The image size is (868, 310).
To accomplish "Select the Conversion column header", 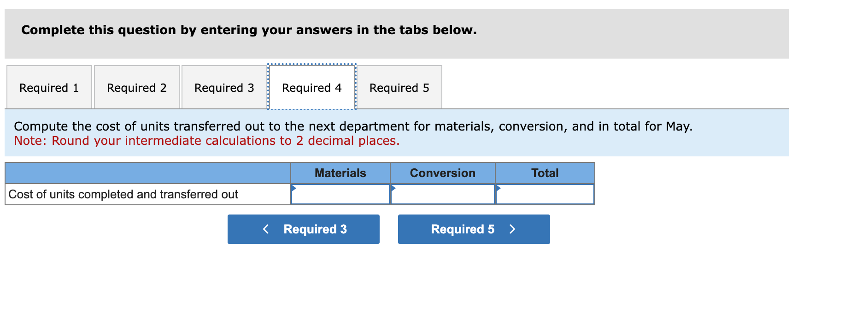I will (442, 173).
